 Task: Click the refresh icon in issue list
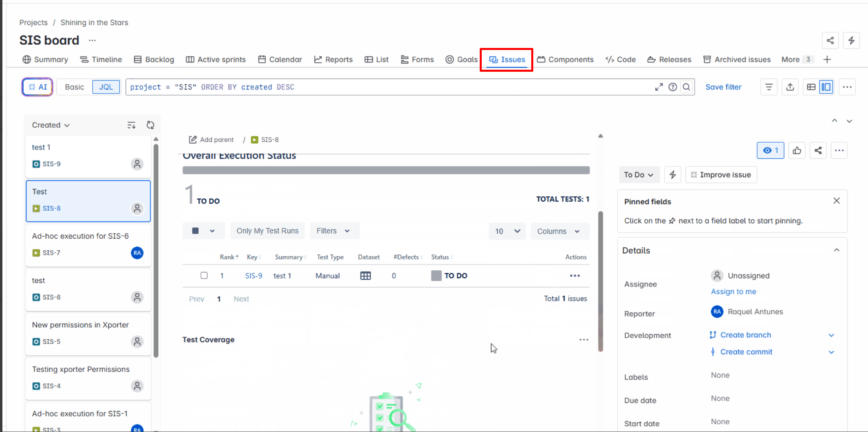coord(150,125)
